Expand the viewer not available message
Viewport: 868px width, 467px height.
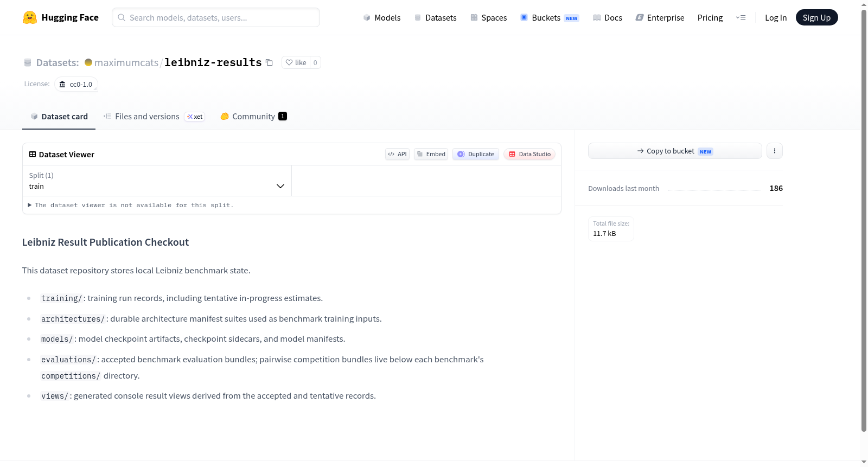coord(131,205)
